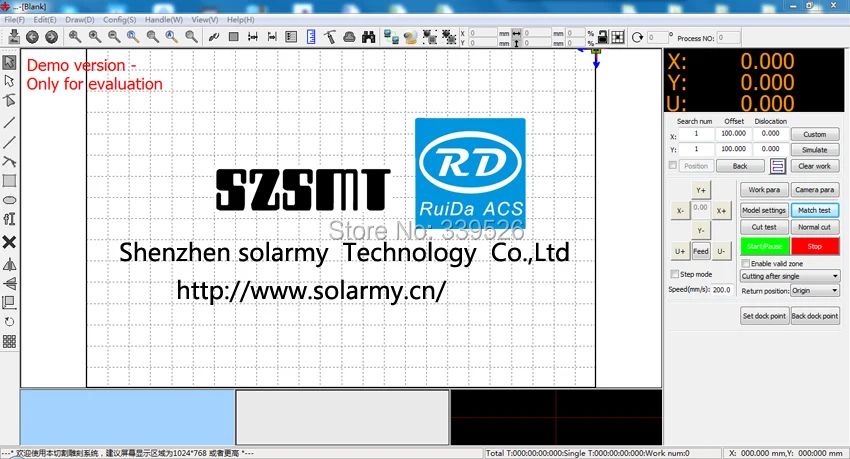The image size is (850, 459).
Task: Click the horizontal mirror tool
Action: [x=9, y=264]
